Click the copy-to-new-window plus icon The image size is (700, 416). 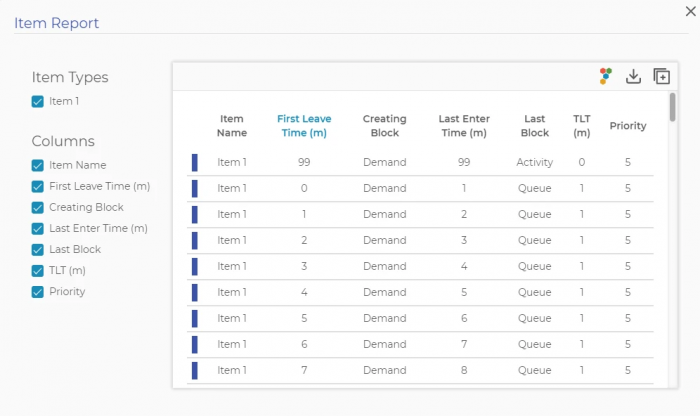(662, 76)
